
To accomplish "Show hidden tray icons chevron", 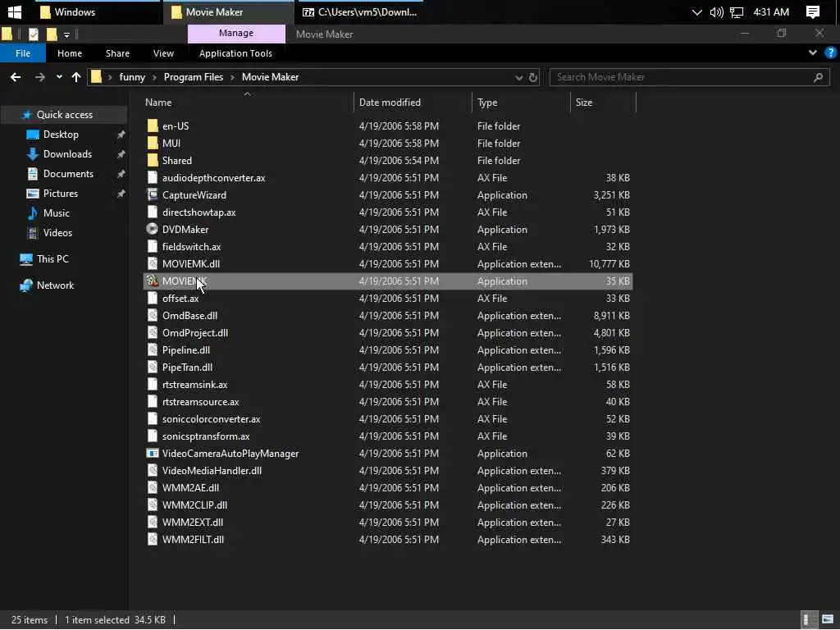I will pos(696,12).
